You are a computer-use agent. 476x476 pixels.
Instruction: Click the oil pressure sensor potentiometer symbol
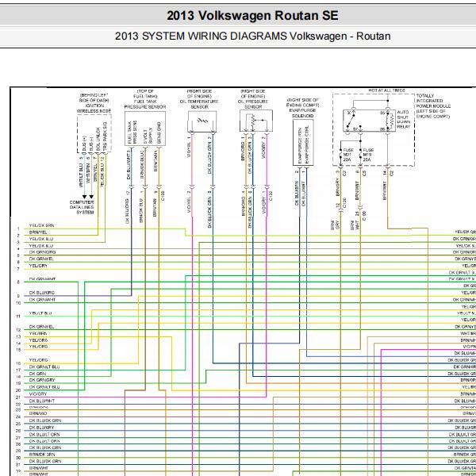tap(255, 121)
